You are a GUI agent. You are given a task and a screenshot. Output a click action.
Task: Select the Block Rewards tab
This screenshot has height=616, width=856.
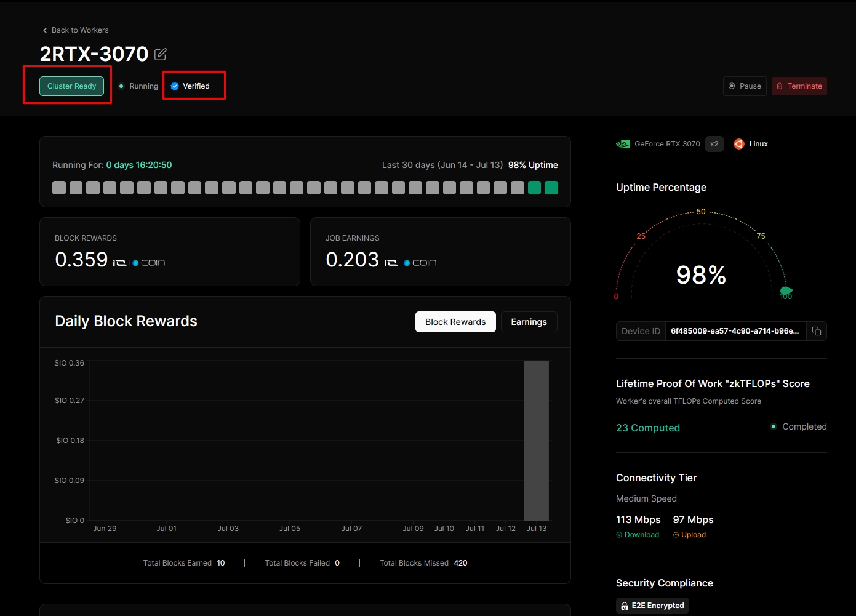[455, 322]
